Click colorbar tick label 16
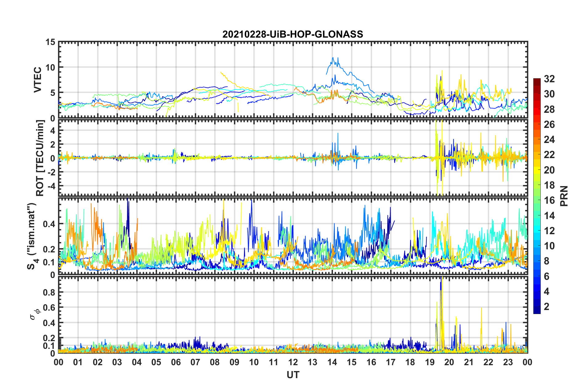The height and width of the screenshot is (392, 586). tap(549, 200)
